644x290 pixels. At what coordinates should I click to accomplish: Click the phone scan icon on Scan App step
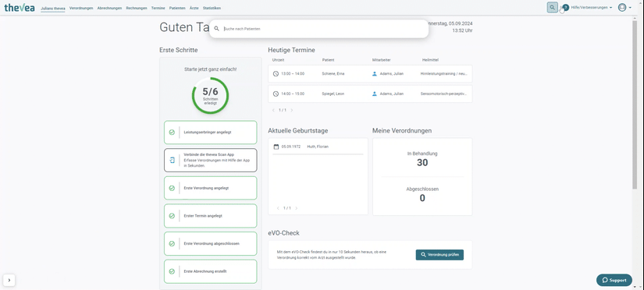(172, 160)
